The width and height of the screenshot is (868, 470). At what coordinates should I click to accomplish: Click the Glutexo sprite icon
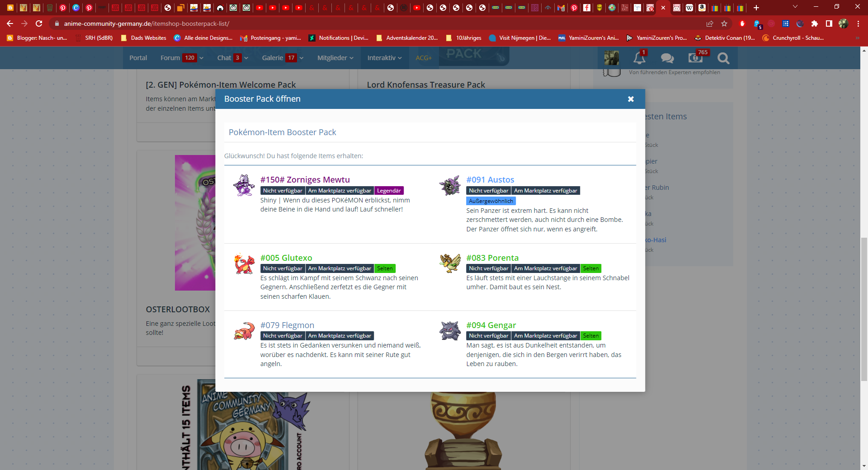pos(244,264)
